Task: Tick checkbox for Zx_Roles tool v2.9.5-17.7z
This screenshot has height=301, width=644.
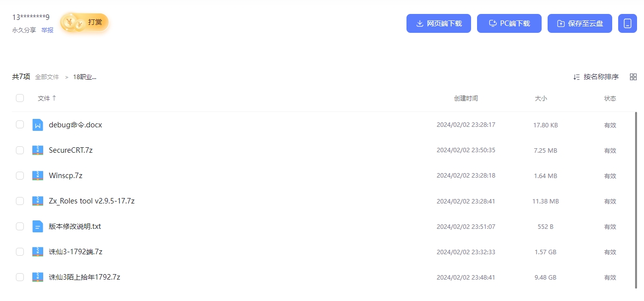Action: pyautogui.click(x=20, y=201)
